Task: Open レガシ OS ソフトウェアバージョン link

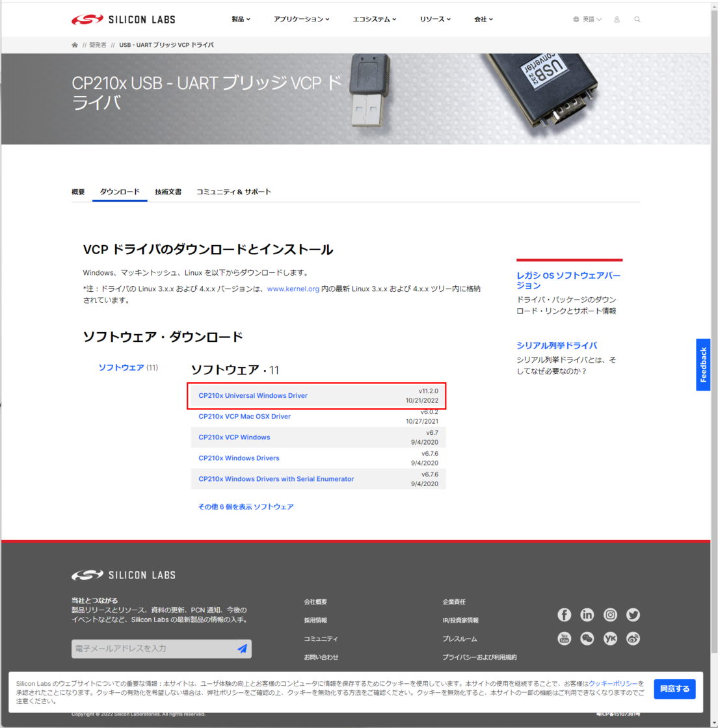Action: [x=568, y=280]
